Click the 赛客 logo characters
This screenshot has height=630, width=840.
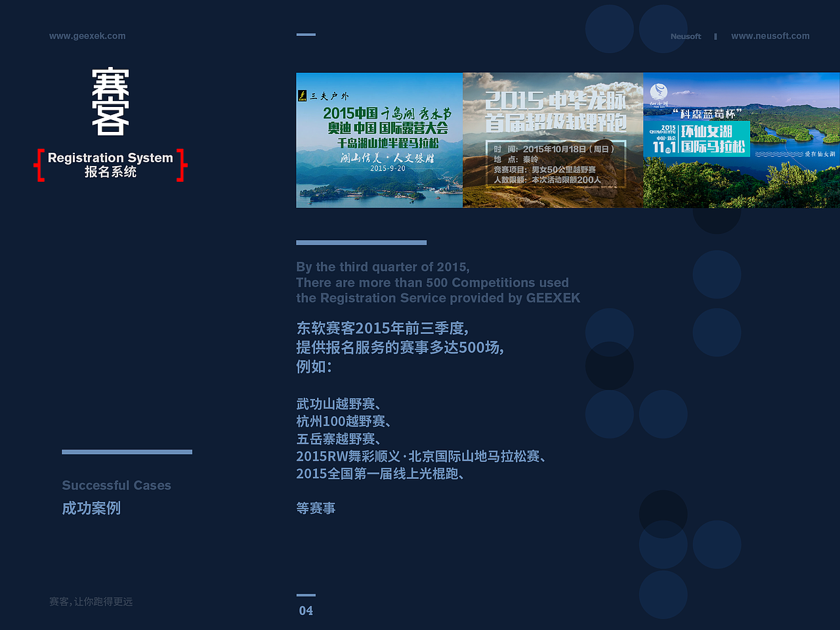(110, 102)
